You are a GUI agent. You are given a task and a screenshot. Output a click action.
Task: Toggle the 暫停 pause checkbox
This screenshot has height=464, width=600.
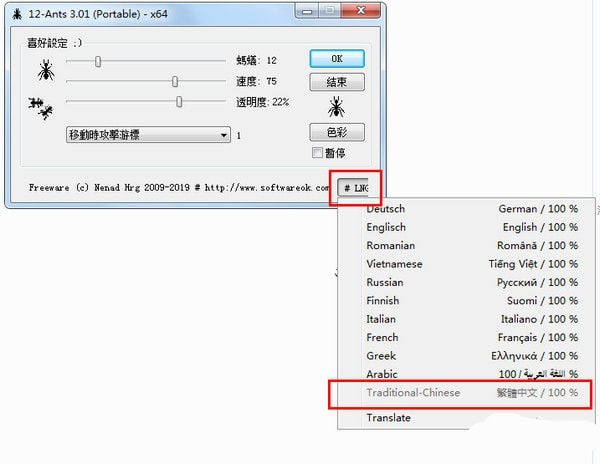(317, 153)
